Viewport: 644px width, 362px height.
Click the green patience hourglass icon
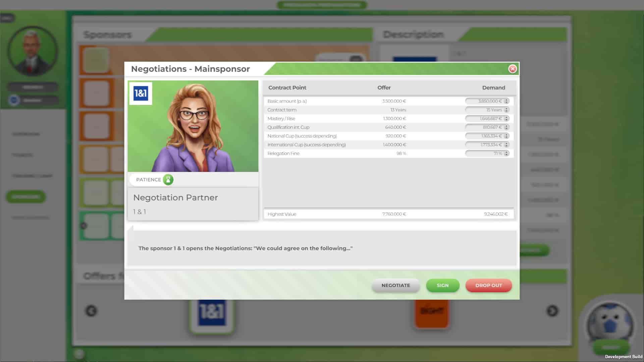pos(168,180)
